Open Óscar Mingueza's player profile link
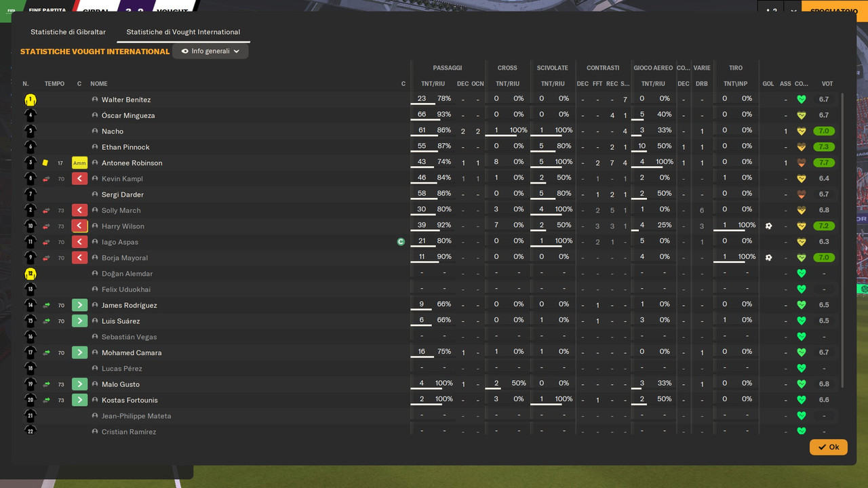 [x=128, y=116]
